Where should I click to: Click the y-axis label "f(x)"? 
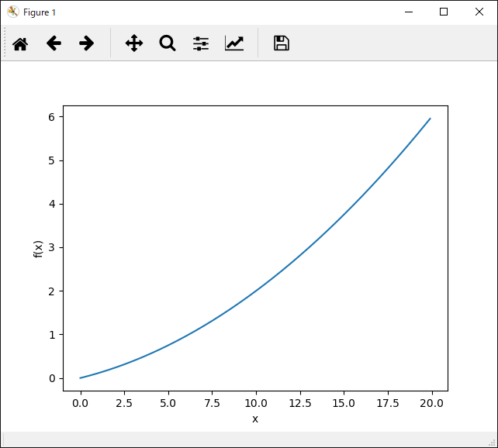click(38, 249)
